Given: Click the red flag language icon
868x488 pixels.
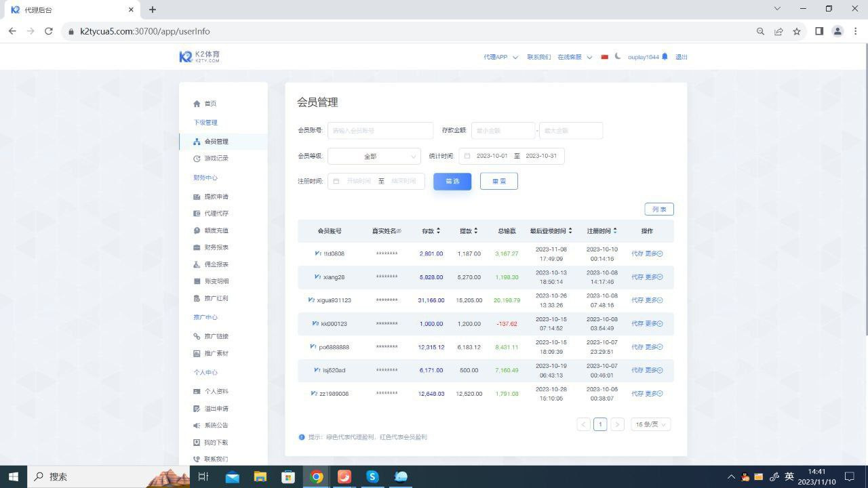Looking at the screenshot, I should [604, 57].
